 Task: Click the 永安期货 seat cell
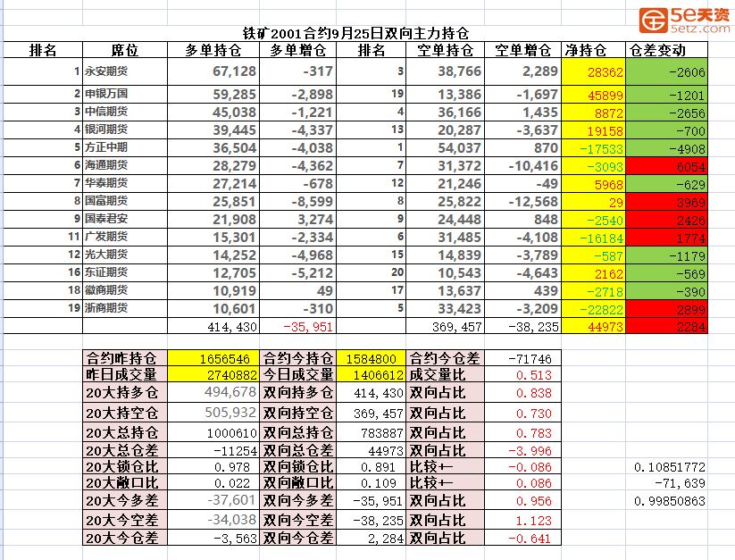coord(125,71)
